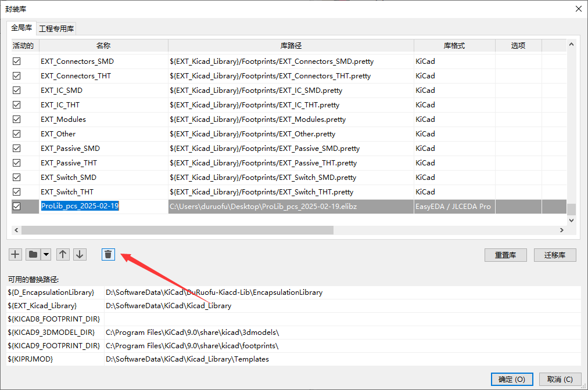This screenshot has width=588, height=390.
Task: Move selected library down with arrow icon
Action: [80, 254]
